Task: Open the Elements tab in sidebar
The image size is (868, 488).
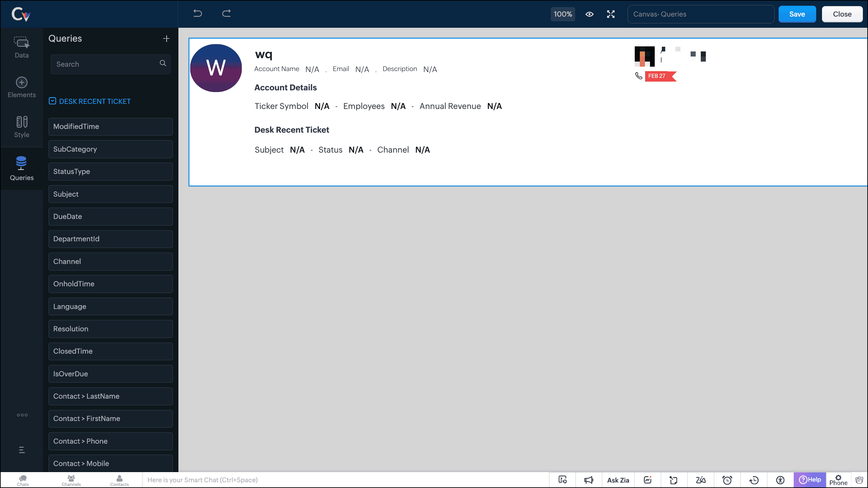Action: [x=22, y=87]
